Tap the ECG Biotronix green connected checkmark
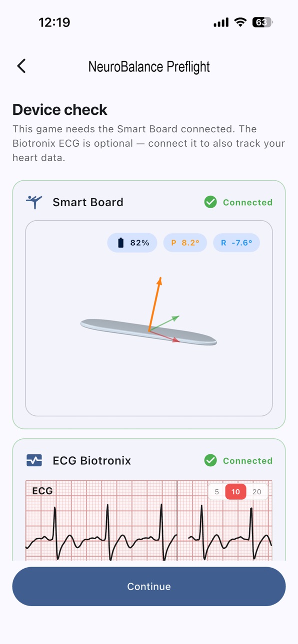This screenshot has height=644, width=298. click(210, 460)
